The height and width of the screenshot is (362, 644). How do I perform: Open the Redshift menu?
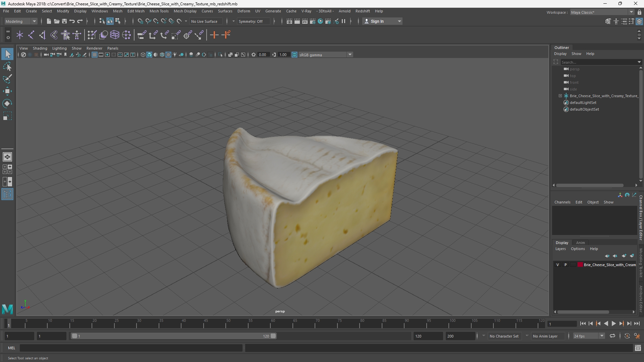363,11
